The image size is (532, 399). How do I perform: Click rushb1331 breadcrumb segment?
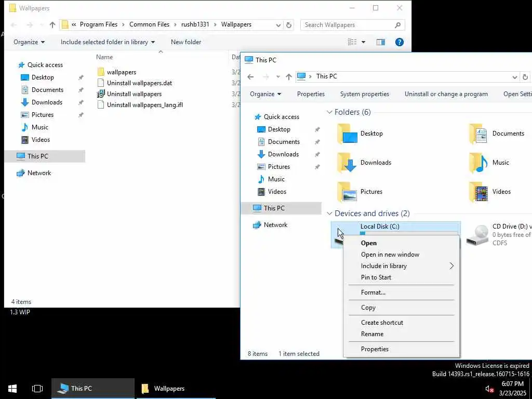195,24
